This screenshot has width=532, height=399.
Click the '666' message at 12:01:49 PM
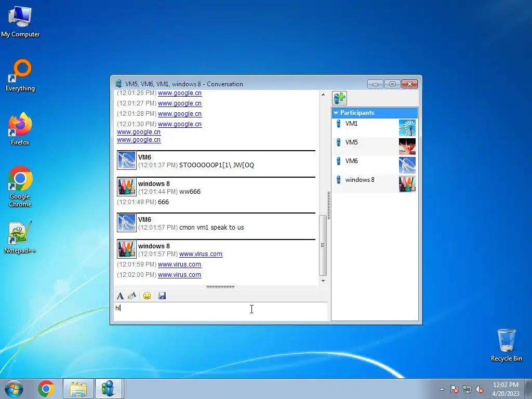[163, 202]
